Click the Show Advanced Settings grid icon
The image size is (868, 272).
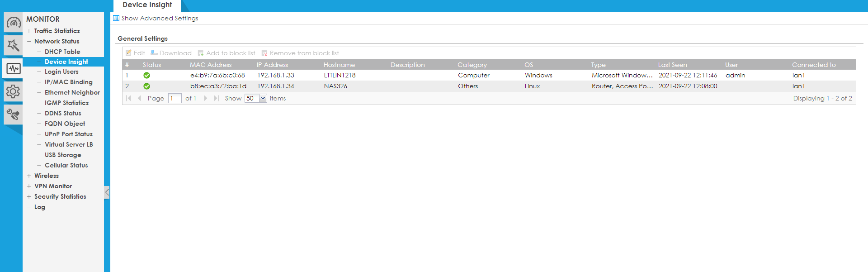click(116, 18)
